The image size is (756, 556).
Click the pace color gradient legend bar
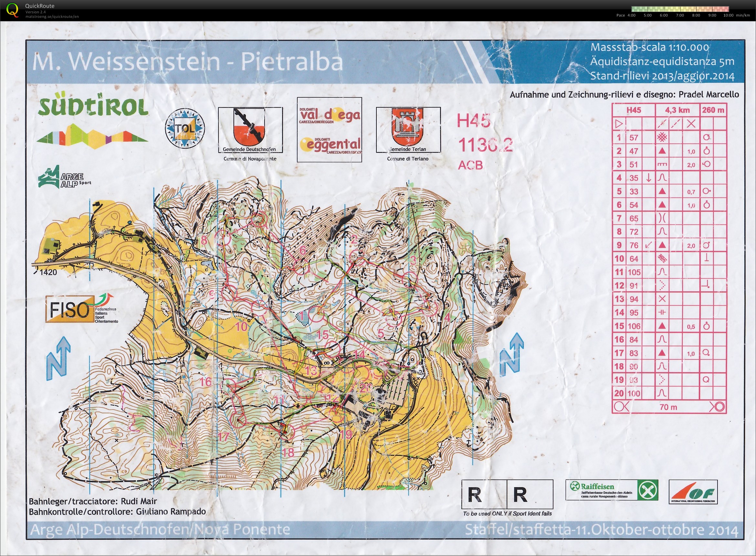coord(680,9)
